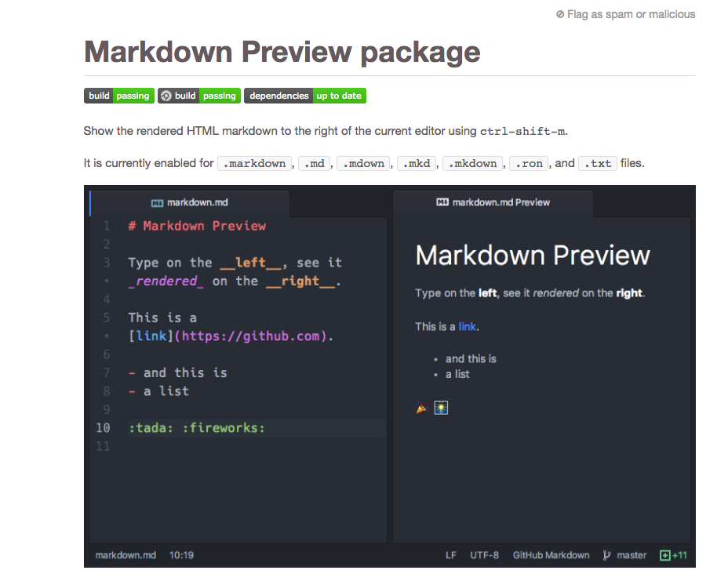Click the fireworks emoji in preview

[x=441, y=408]
